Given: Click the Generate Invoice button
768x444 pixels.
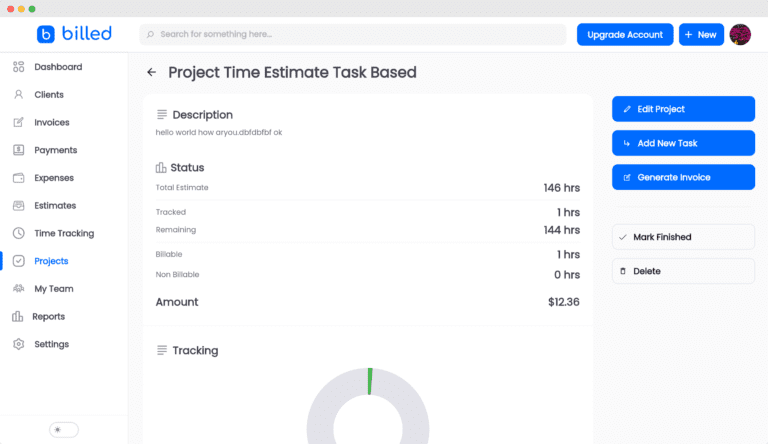Looking at the screenshot, I should pyautogui.click(x=683, y=177).
